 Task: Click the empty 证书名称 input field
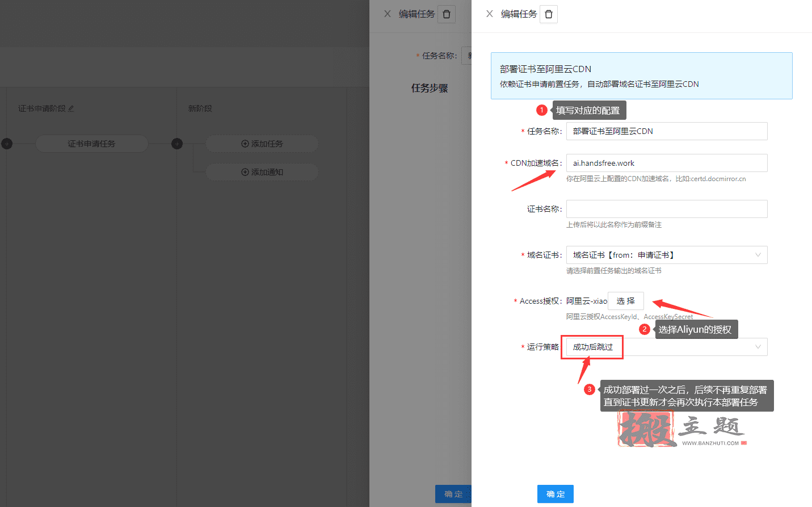click(667, 209)
